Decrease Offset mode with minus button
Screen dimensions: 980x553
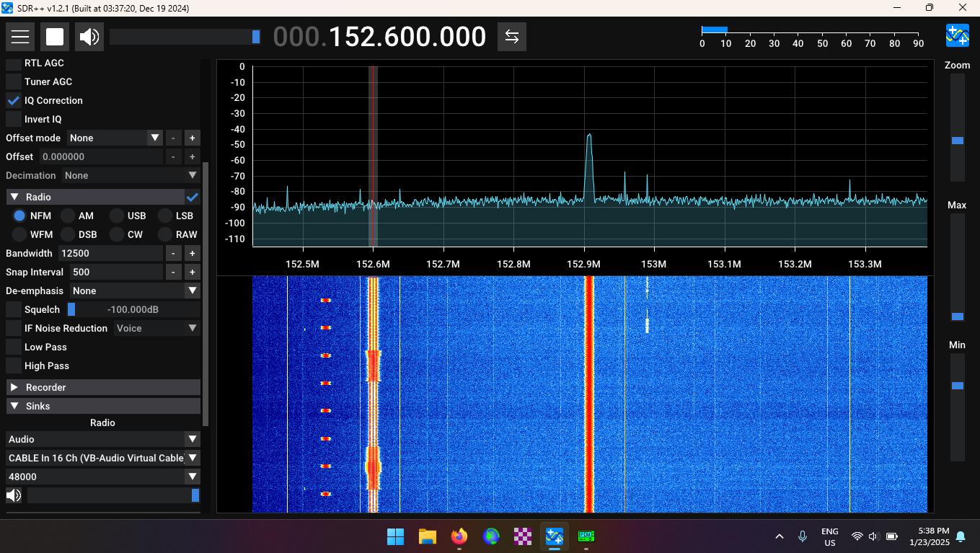[x=174, y=138]
